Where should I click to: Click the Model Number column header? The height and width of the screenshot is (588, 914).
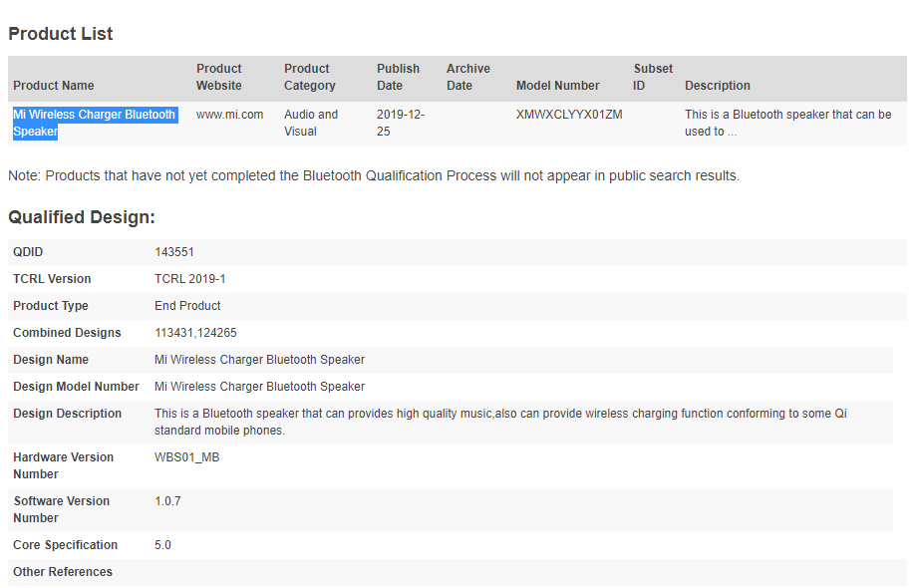pyautogui.click(x=558, y=86)
